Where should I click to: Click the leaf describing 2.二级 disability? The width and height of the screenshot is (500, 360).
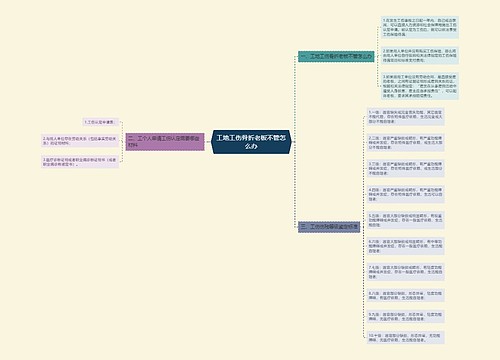[406, 142]
